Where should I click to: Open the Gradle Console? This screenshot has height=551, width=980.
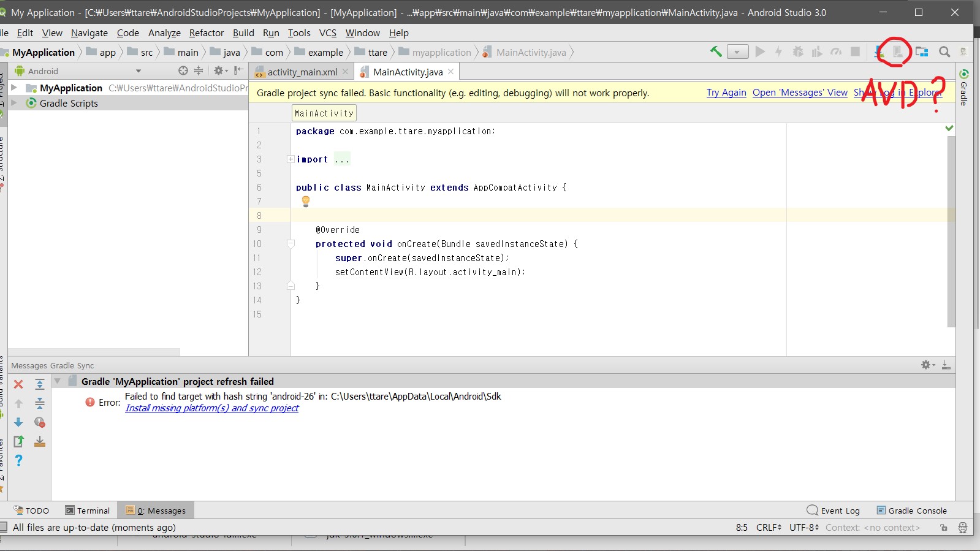(912, 511)
